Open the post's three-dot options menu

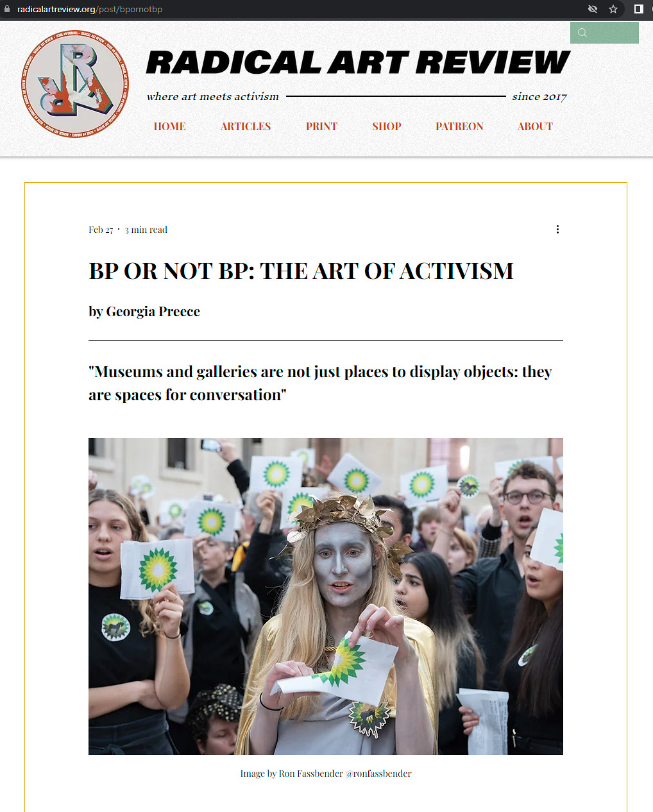[557, 230]
